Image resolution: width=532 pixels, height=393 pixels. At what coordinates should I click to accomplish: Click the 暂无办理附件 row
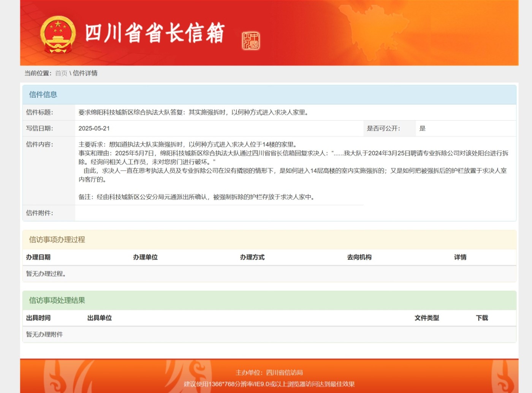click(x=44, y=335)
